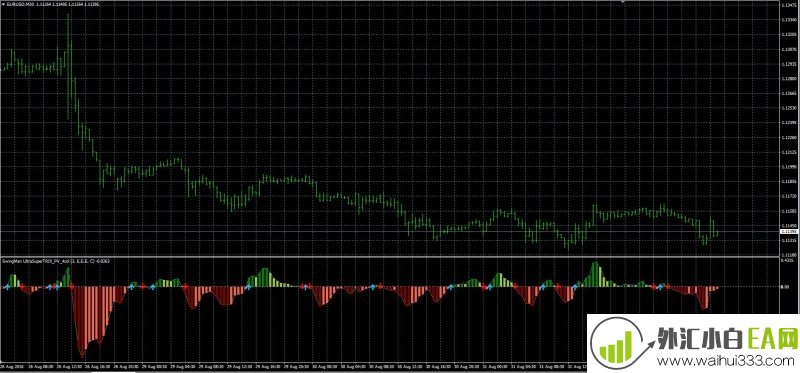Click the chart shift triangle at top edge
Image resolution: width=800 pixels, height=373 pixels.
[622, 2]
